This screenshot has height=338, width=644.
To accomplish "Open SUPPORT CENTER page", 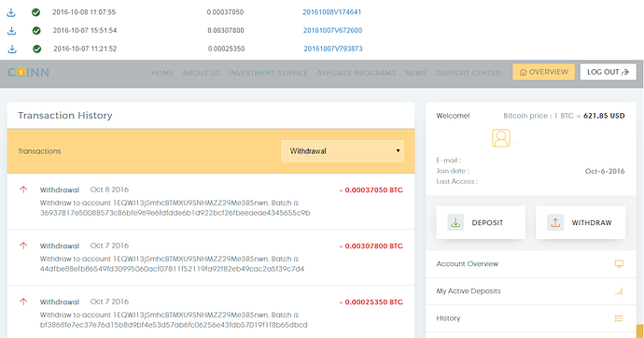I will [469, 73].
